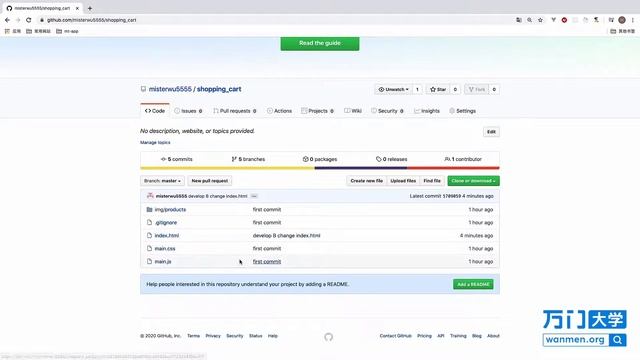Image resolution: width=640 pixels, height=360 pixels.
Task: Click the Manage topics link
Action: [155, 142]
